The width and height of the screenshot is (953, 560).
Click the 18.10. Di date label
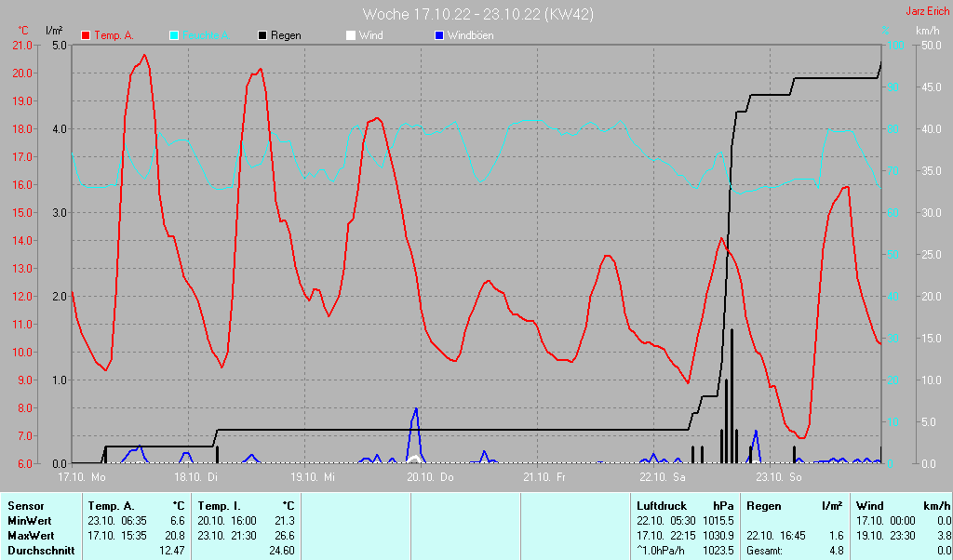point(195,477)
